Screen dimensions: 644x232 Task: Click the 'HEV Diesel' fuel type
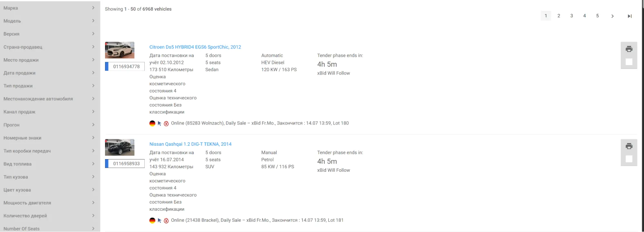point(273,63)
